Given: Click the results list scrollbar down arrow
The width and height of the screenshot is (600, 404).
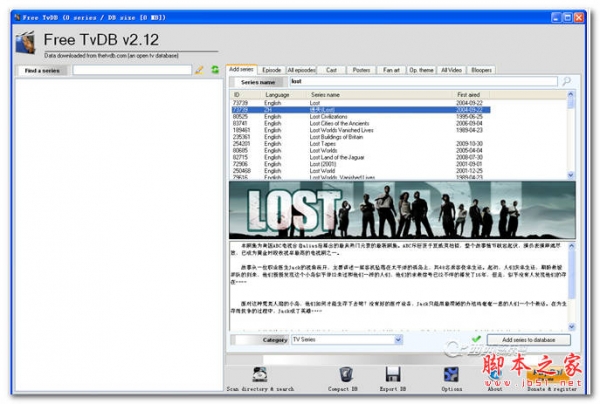Looking at the screenshot, I should tap(571, 175).
